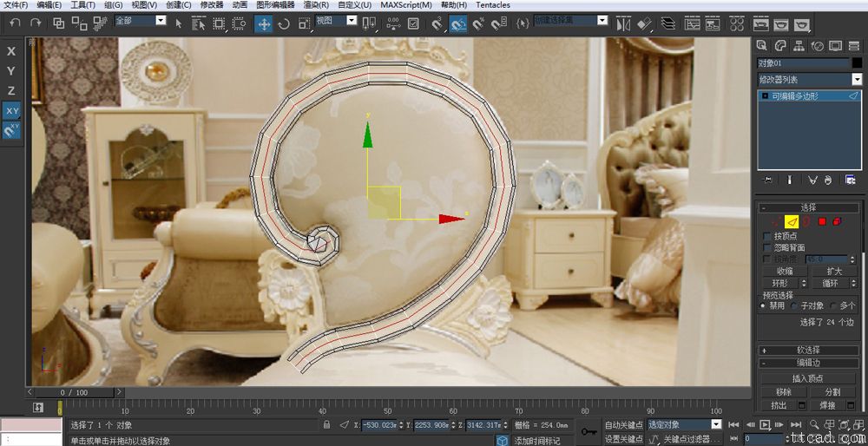
Task: Select the 多个 preview radio button
Action: click(833, 305)
